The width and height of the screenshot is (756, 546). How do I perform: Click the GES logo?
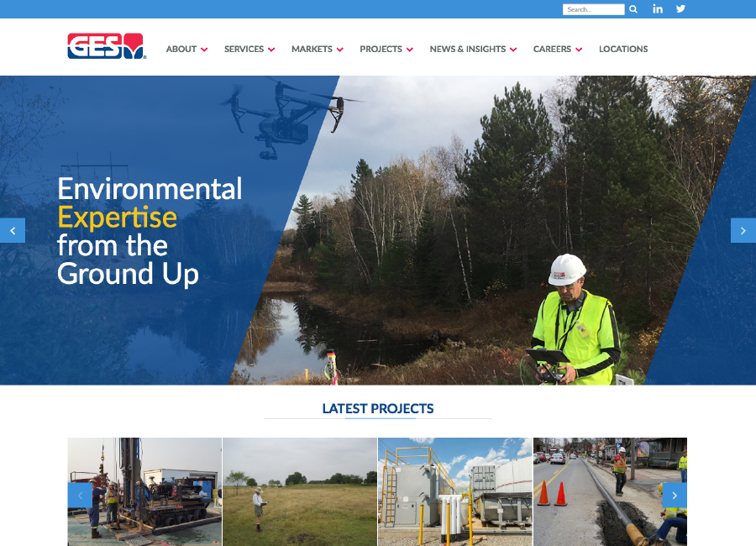point(107,46)
